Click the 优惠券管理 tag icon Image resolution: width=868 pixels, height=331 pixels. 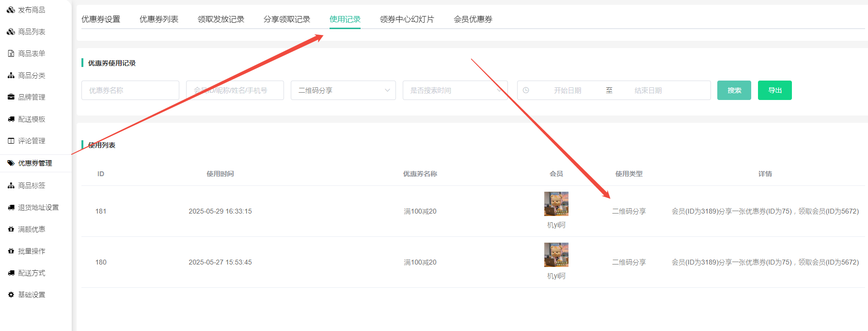pos(11,163)
